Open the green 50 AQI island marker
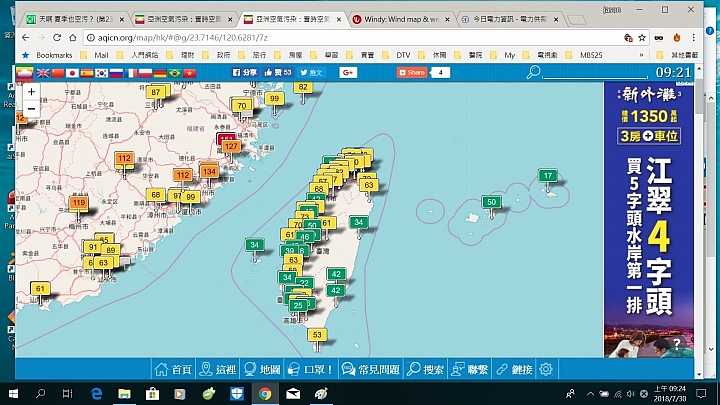The image size is (720, 405). 491,202
